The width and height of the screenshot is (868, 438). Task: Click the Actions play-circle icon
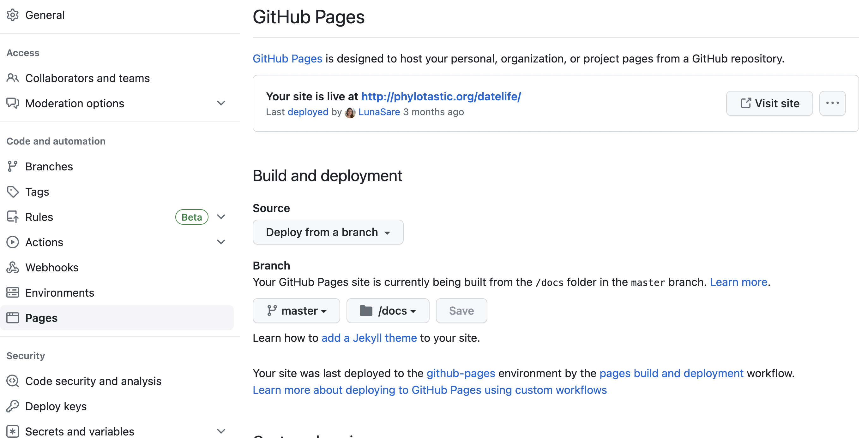coord(12,242)
